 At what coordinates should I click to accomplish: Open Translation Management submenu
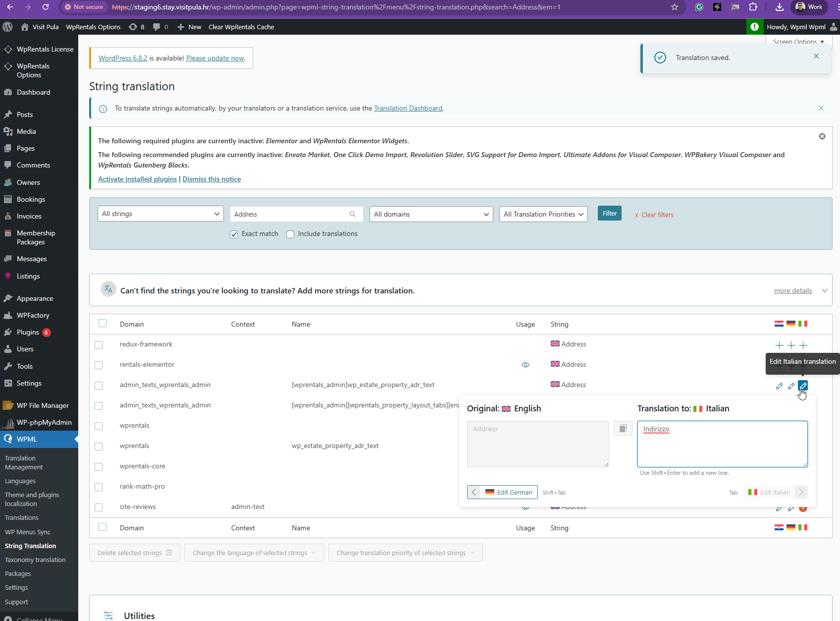click(24, 462)
